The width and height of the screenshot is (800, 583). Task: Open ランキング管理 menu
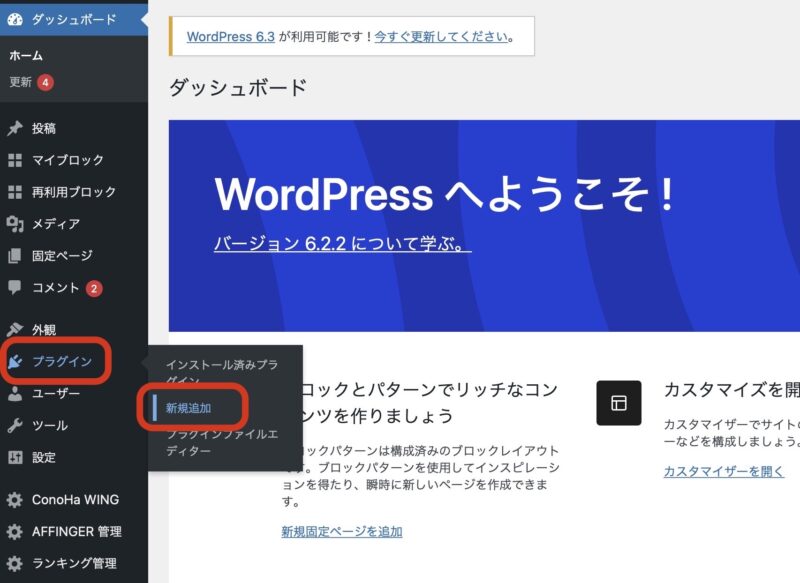point(74,563)
